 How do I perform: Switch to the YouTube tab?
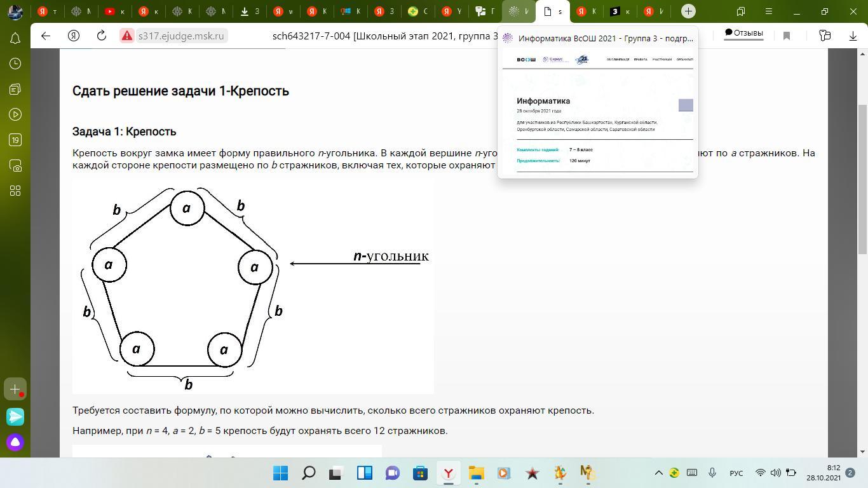click(x=115, y=11)
